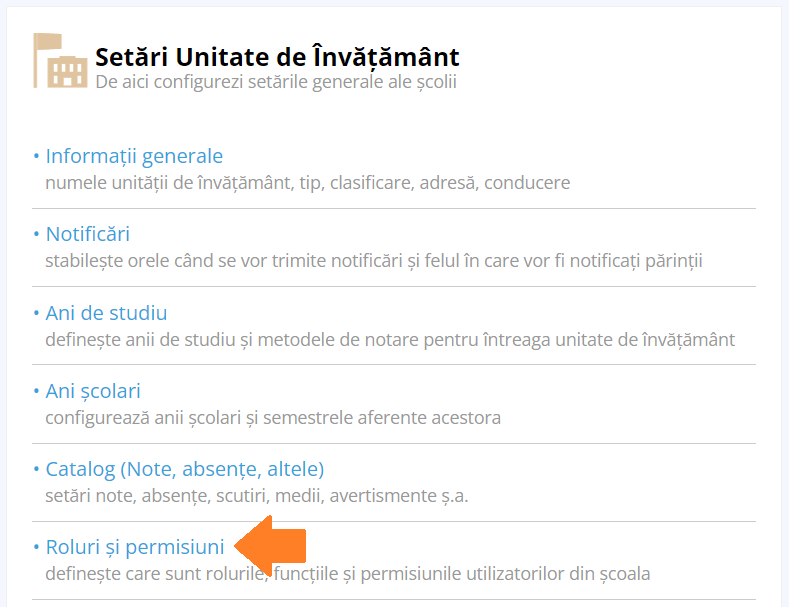
Task: Click description about school name and address
Action: coord(307,183)
